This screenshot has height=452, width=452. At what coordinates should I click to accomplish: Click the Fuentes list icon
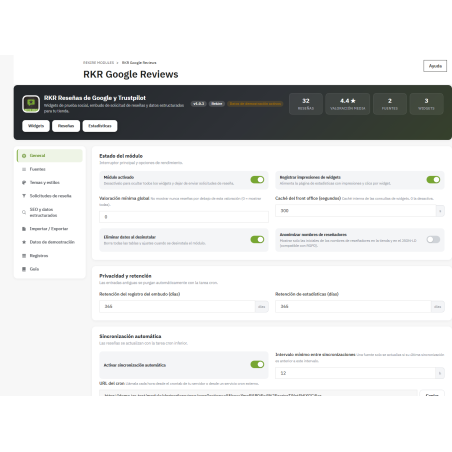coord(24,169)
